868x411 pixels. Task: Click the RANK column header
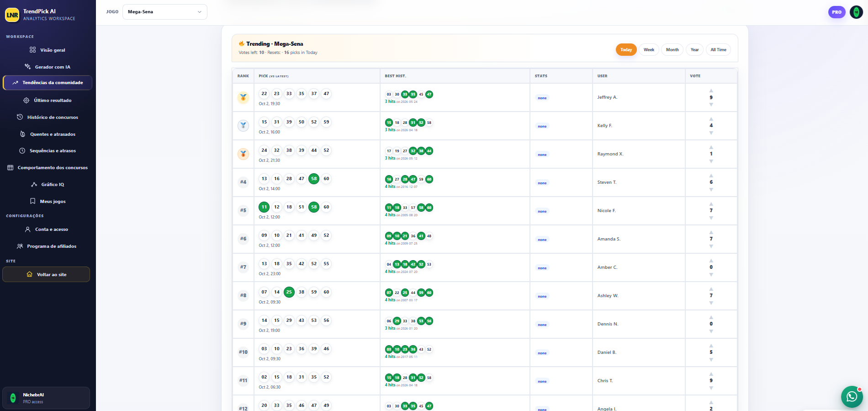(x=243, y=76)
